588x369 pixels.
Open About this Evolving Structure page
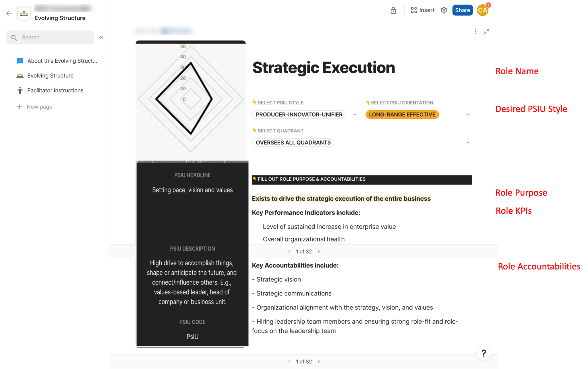[x=62, y=61]
